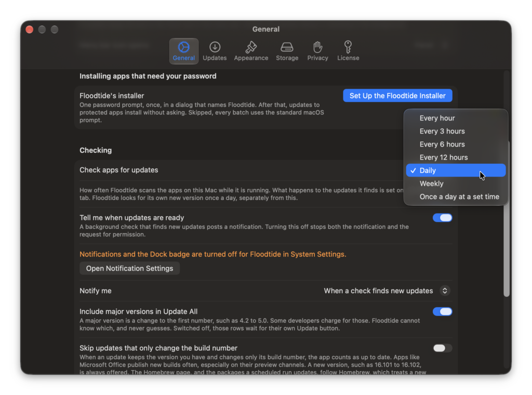
Task: Click the red close window button
Action: [x=30, y=30]
